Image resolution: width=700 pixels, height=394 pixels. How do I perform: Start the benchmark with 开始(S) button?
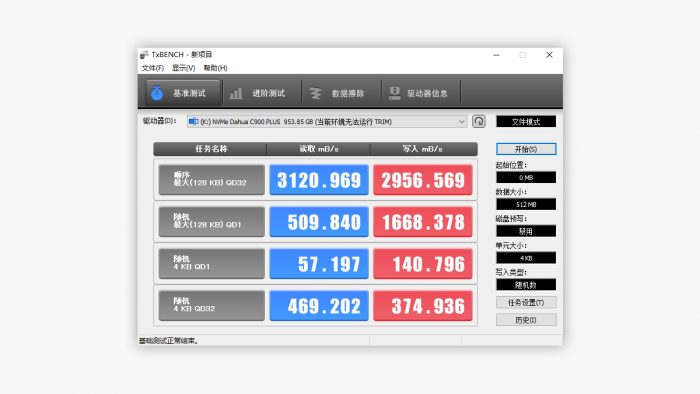(x=526, y=149)
